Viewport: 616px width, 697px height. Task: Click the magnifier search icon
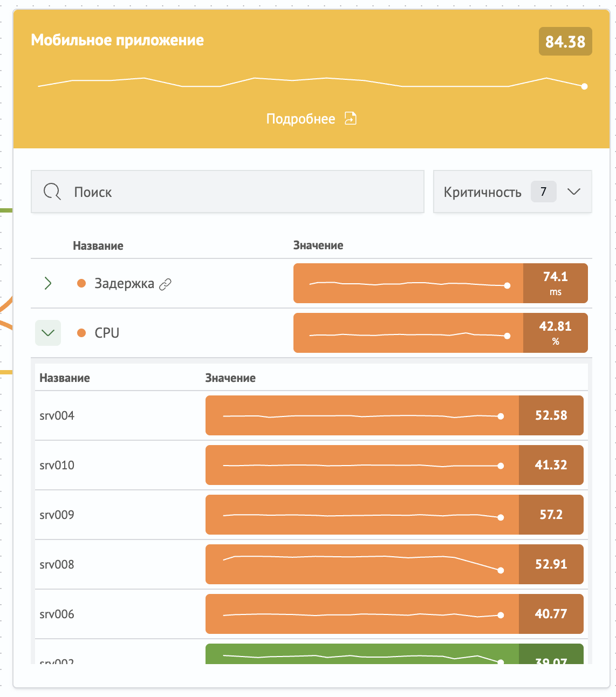pyautogui.click(x=52, y=192)
